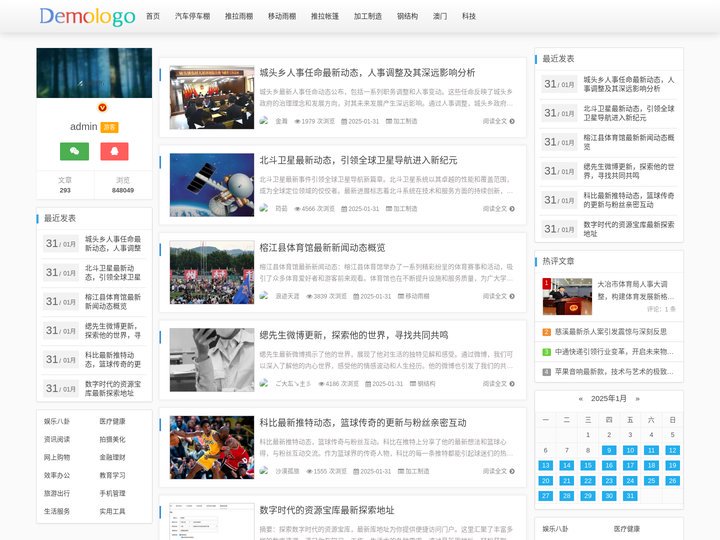720x540 pixels.
Task: Open article title 数字时代的资源宝库最新探索地址
Action: pos(327,510)
